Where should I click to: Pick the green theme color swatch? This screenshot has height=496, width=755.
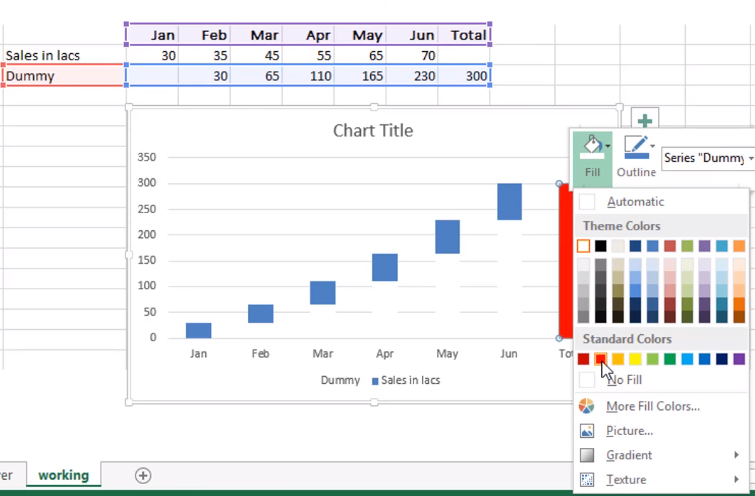pyautogui.click(x=687, y=246)
